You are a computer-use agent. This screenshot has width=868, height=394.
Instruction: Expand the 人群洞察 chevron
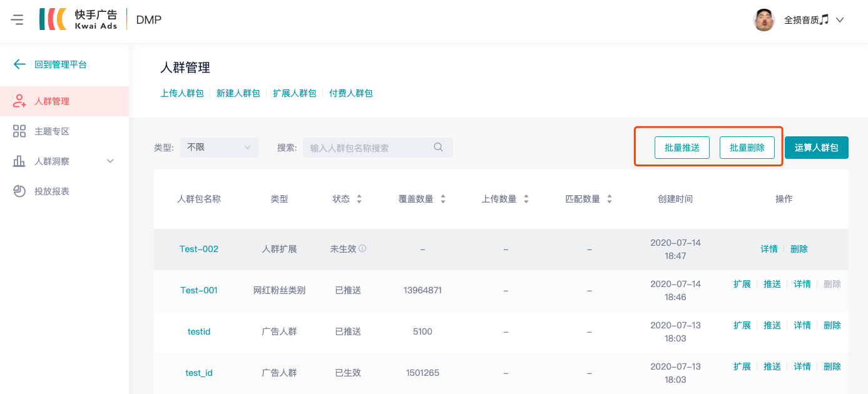click(x=110, y=161)
